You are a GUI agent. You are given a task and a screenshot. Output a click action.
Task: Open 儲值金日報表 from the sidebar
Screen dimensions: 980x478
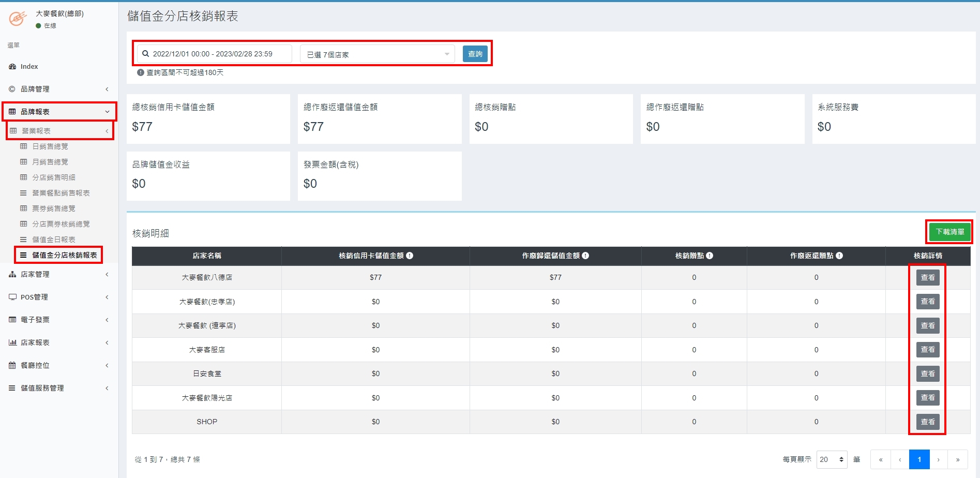click(x=54, y=240)
